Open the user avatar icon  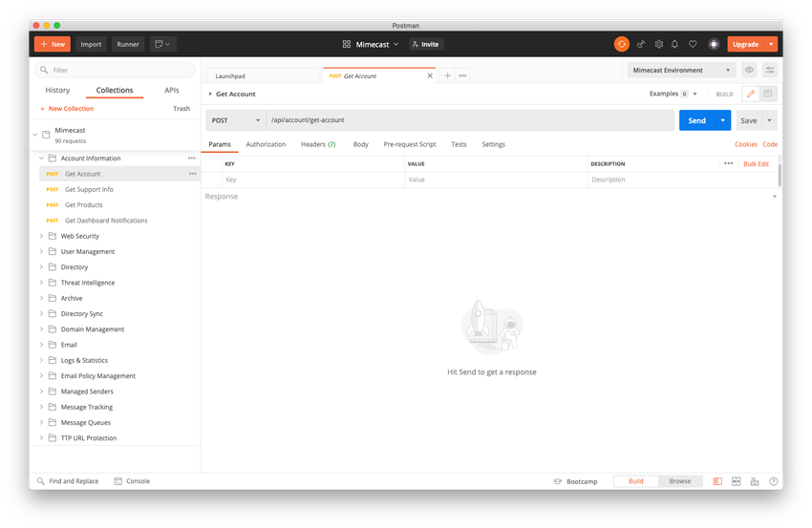point(714,45)
